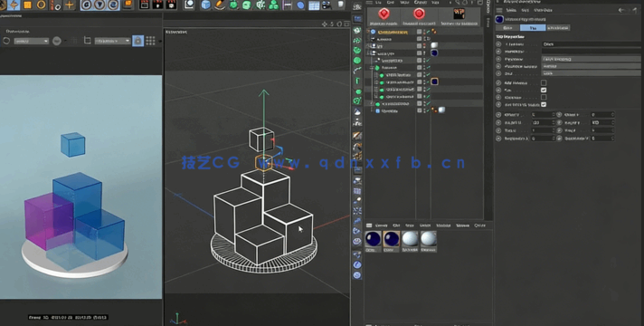Click the second clapperboard render icon
This screenshot has height=326, width=644.
(157, 5)
